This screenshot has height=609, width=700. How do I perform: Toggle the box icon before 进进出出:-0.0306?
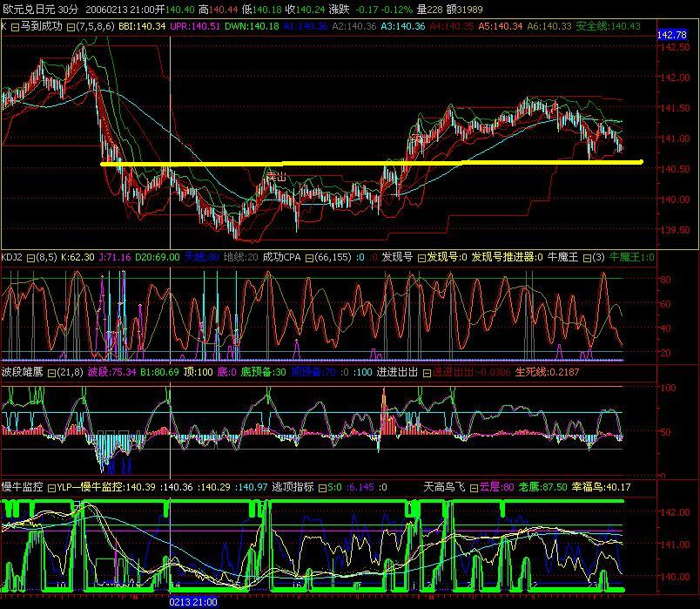pyautogui.click(x=427, y=373)
